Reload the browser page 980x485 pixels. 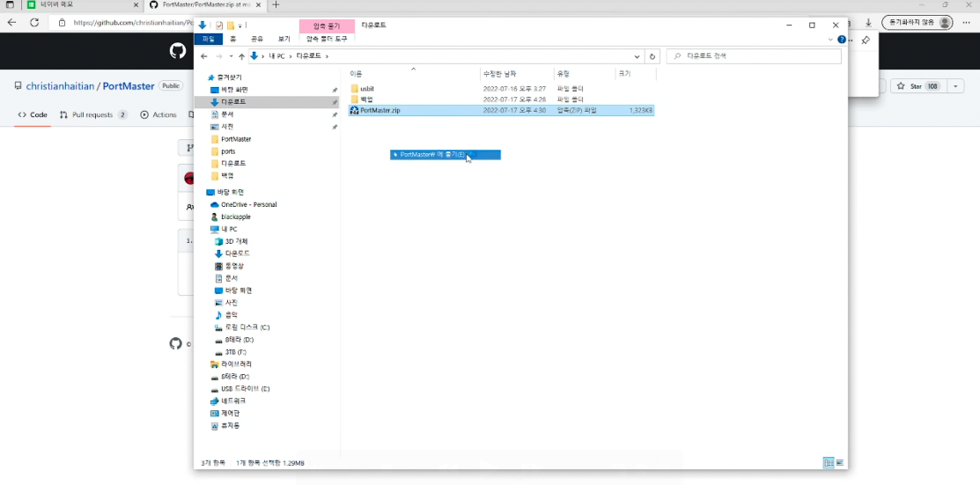(x=34, y=23)
